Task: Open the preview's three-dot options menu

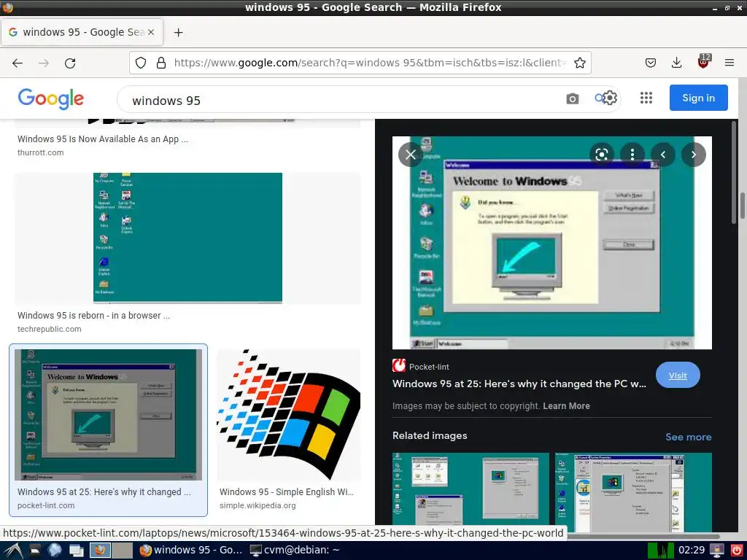Action: [x=632, y=155]
